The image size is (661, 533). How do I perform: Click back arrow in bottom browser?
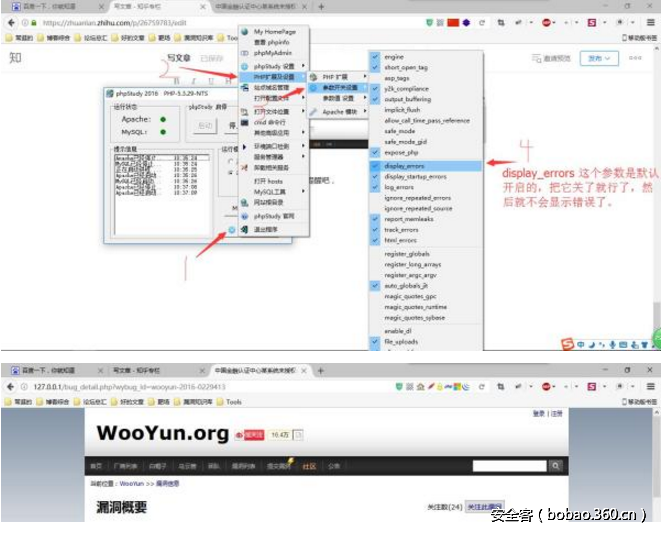[x=11, y=387]
